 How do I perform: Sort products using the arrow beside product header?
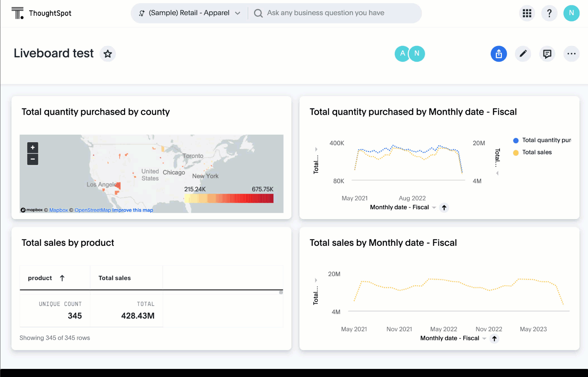[62, 278]
